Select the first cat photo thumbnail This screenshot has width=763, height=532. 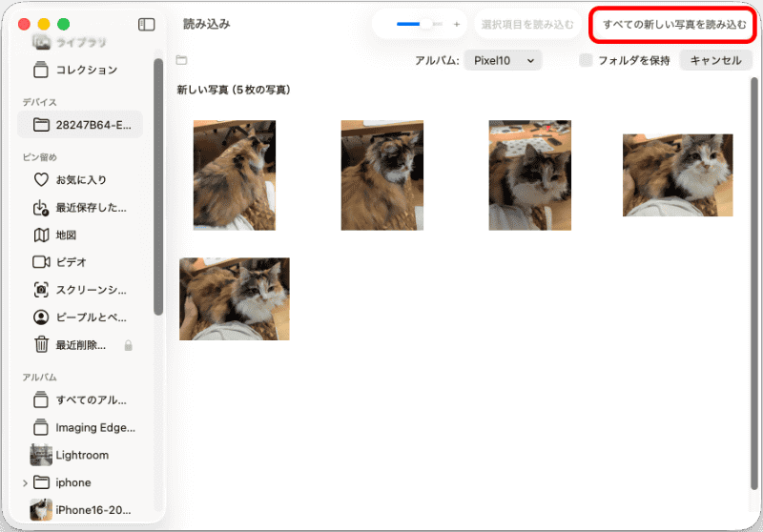[x=235, y=175]
